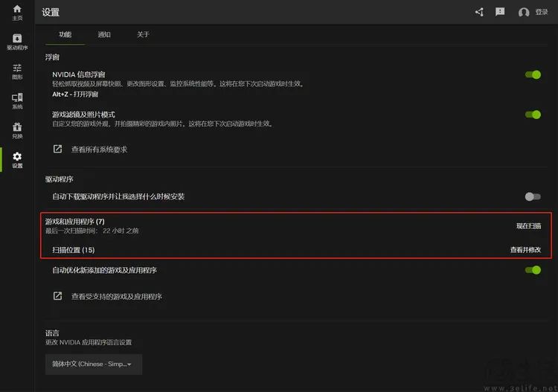558x392 pixels.
Task: Click the user avatar icon beside 登录
Action: pyautogui.click(x=524, y=13)
